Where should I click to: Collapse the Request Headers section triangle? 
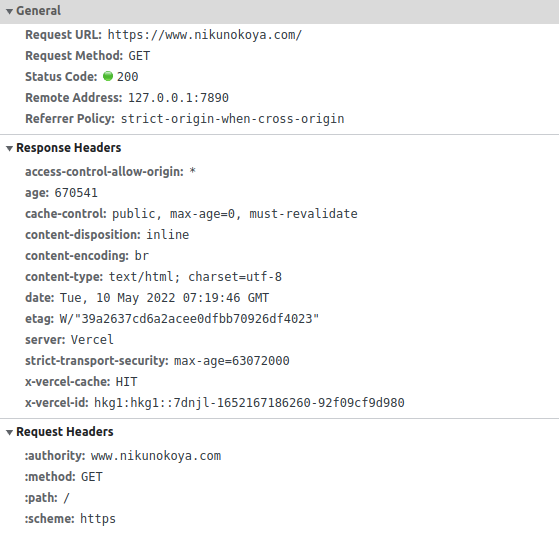[x=10, y=432]
